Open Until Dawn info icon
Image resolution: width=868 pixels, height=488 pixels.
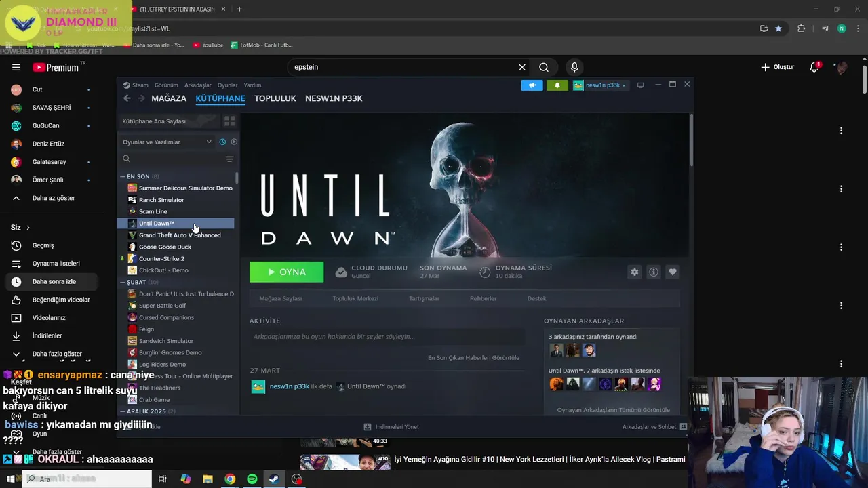pyautogui.click(x=654, y=272)
